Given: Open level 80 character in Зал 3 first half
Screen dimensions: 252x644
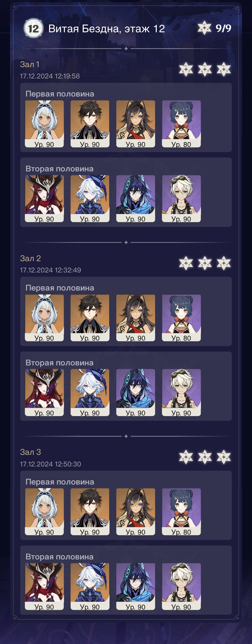Looking at the screenshot, I should tap(181, 512).
